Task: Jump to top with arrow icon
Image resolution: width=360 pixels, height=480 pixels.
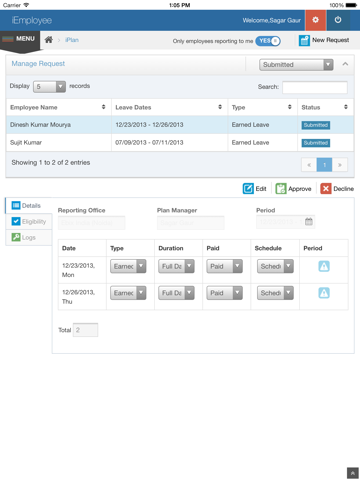Action: pyautogui.click(x=352, y=473)
